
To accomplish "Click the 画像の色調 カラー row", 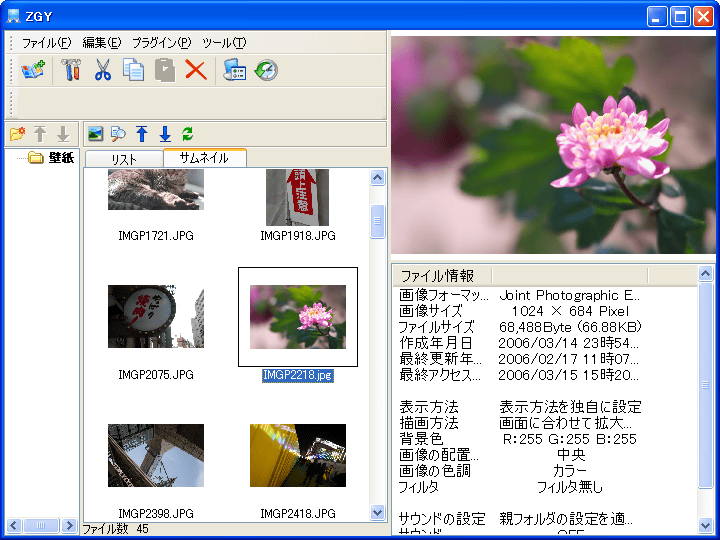I will (520, 471).
